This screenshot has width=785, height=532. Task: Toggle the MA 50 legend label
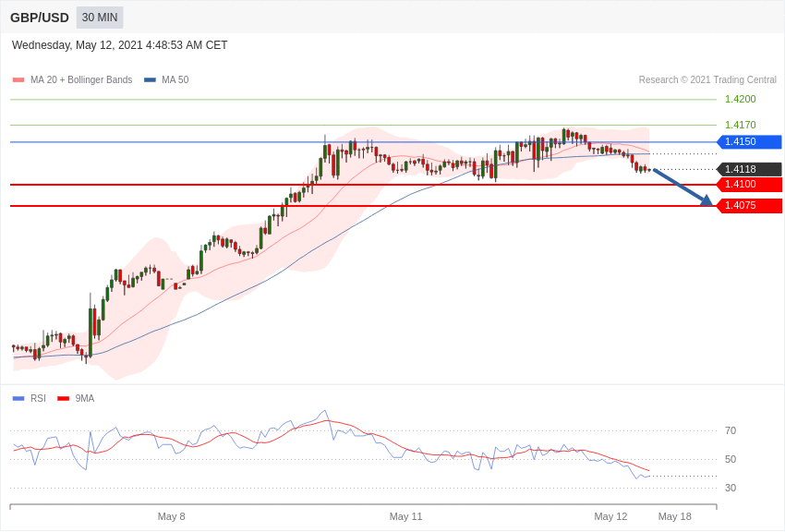pos(175,80)
